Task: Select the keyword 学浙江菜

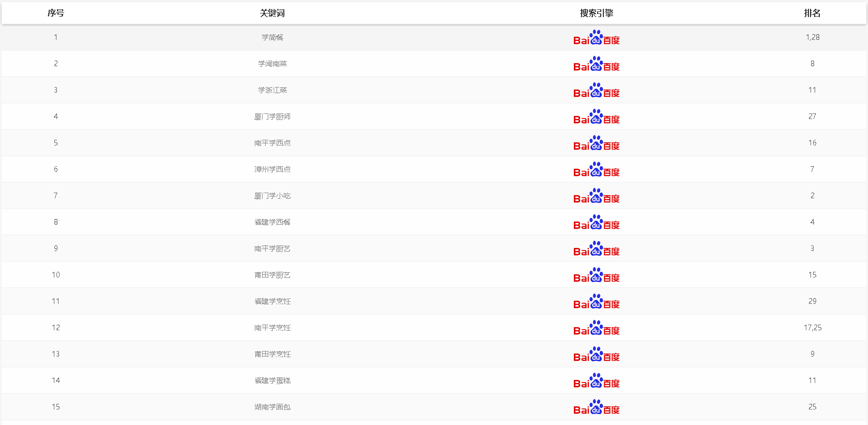Action: pos(272,90)
